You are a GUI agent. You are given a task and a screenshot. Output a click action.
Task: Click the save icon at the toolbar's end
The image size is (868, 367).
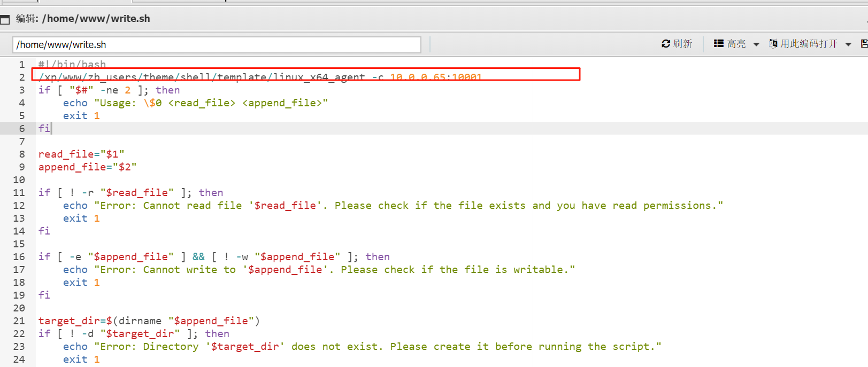pyautogui.click(x=864, y=44)
